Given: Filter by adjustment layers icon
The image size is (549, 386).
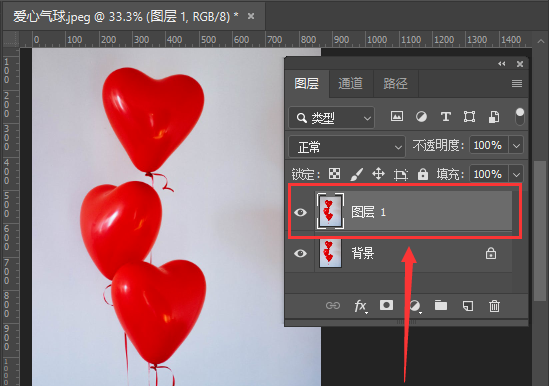Looking at the screenshot, I should [x=421, y=116].
